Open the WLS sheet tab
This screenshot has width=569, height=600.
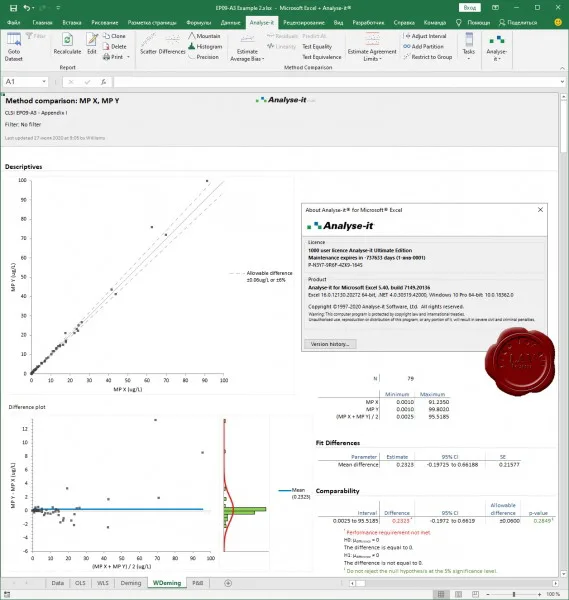[103, 583]
